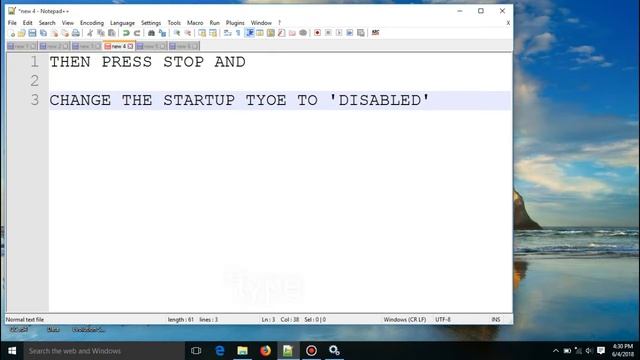640x360 pixels.
Task: Click the Zoom Out toolbar icon
Action: pyautogui.click(x=188, y=33)
